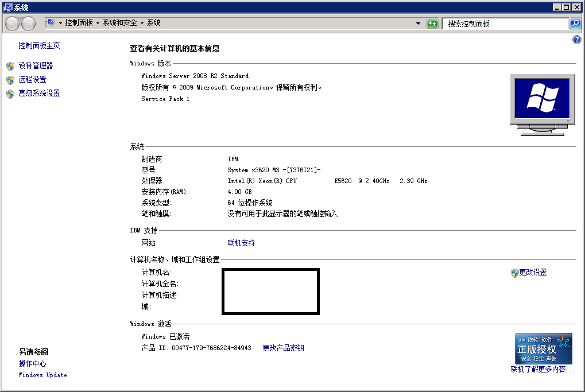Click in the 搜索控制面板 search field
The width and height of the screenshot is (585, 392).
tap(504, 24)
